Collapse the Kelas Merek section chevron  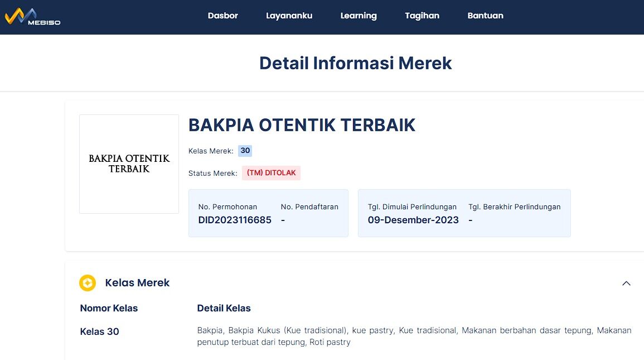[x=626, y=283]
